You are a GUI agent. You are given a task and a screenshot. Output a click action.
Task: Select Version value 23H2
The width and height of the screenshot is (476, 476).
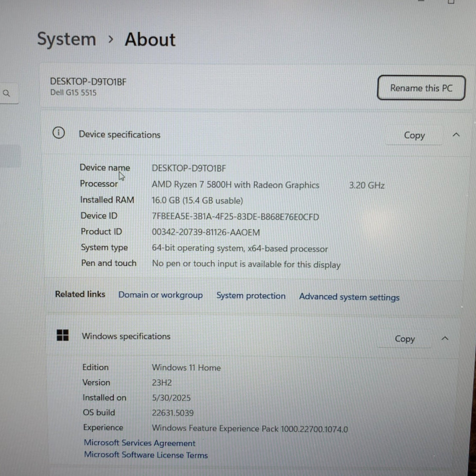[x=162, y=382]
